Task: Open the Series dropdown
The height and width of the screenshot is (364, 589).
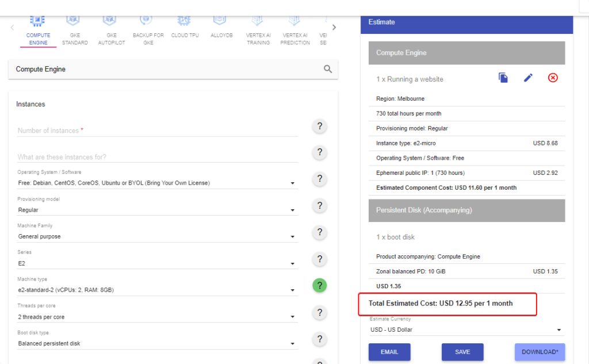Action: [x=292, y=263]
